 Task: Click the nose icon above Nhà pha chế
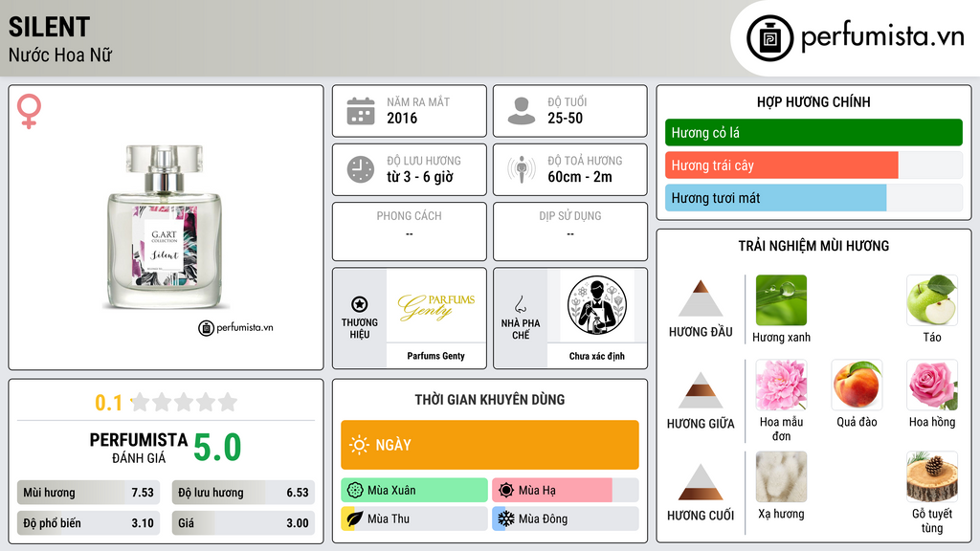(520, 304)
